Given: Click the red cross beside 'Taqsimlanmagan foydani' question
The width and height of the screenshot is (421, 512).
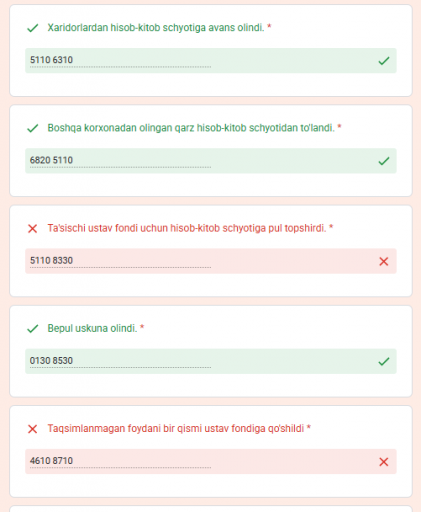Looking at the screenshot, I should (33, 429).
